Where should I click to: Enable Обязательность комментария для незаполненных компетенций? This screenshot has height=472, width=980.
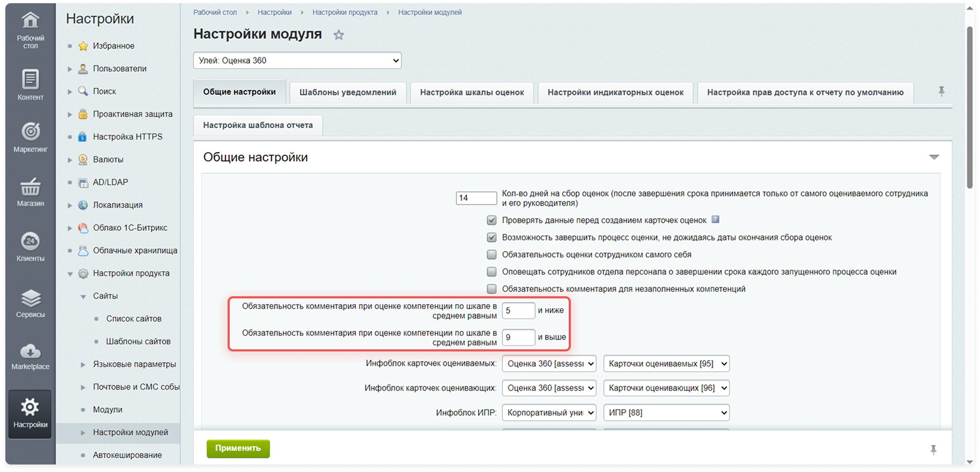[x=492, y=289]
